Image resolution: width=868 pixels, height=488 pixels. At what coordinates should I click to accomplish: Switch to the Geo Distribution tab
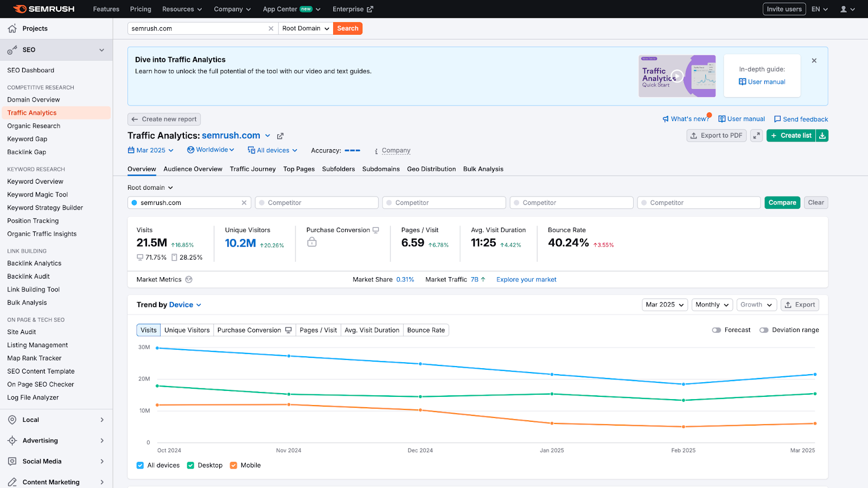click(x=431, y=169)
